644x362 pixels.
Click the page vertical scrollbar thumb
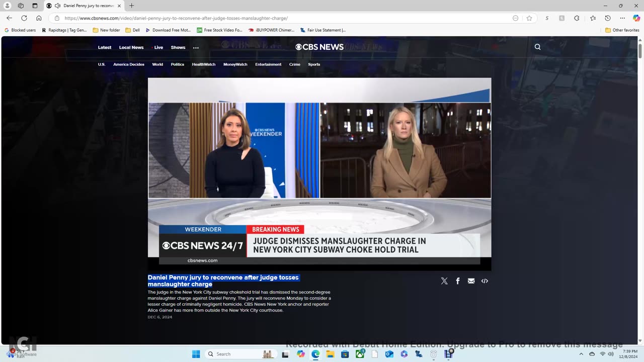coord(640,51)
